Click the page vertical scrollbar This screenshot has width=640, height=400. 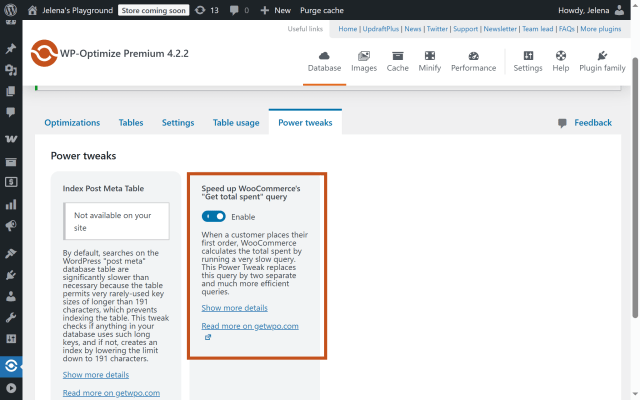click(x=635, y=188)
